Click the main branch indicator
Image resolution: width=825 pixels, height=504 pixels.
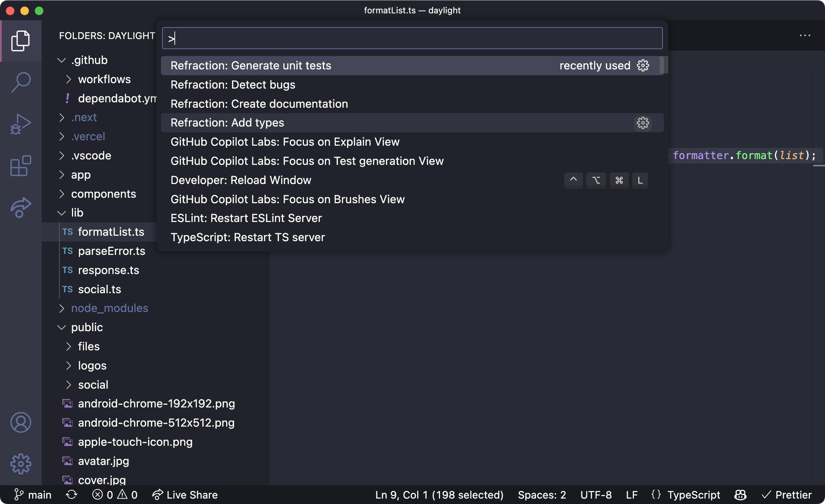click(x=33, y=495)
